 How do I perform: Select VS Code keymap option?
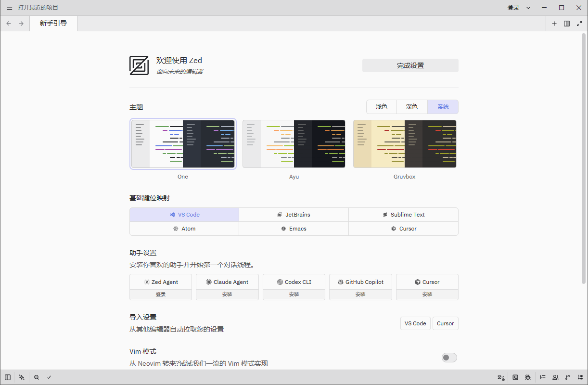pyautogui.click(x=184, y=215)
